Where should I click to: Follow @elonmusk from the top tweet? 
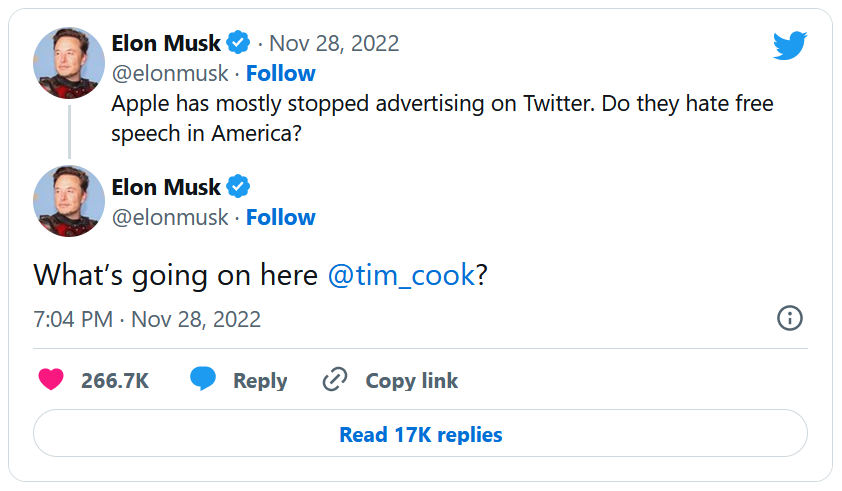pyautogui.click(x=280, y=73)
